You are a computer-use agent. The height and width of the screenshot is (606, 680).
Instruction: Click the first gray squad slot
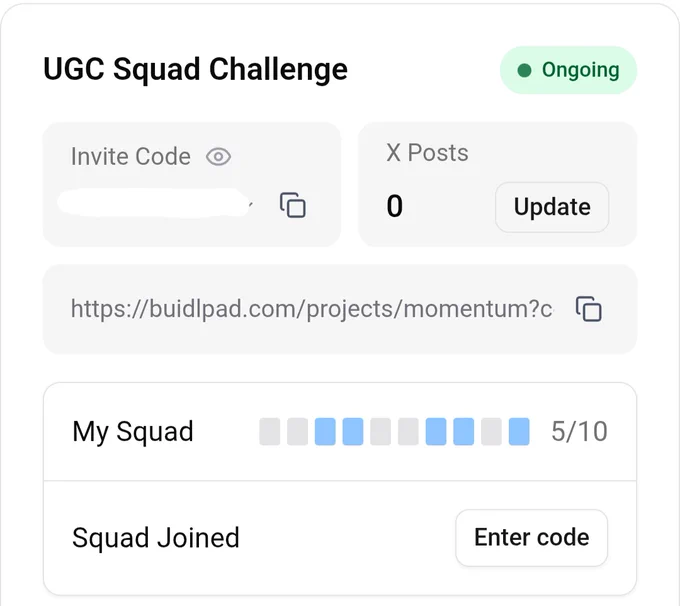270,432
